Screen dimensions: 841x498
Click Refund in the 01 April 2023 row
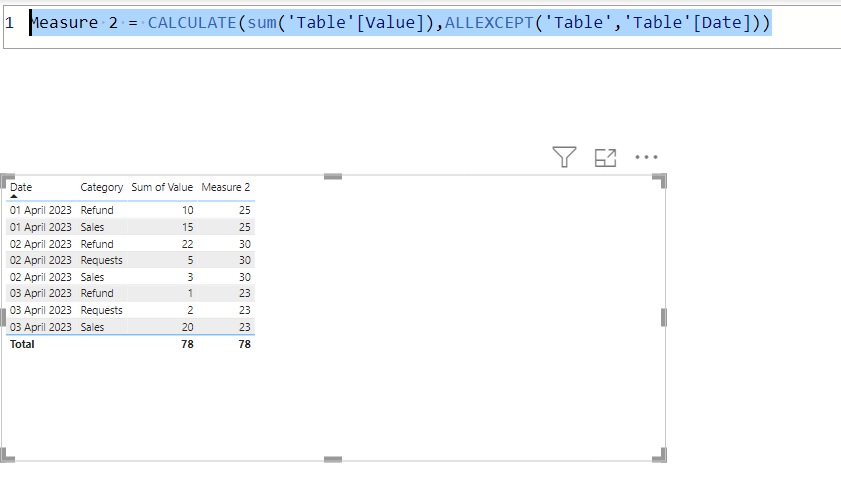97,210
